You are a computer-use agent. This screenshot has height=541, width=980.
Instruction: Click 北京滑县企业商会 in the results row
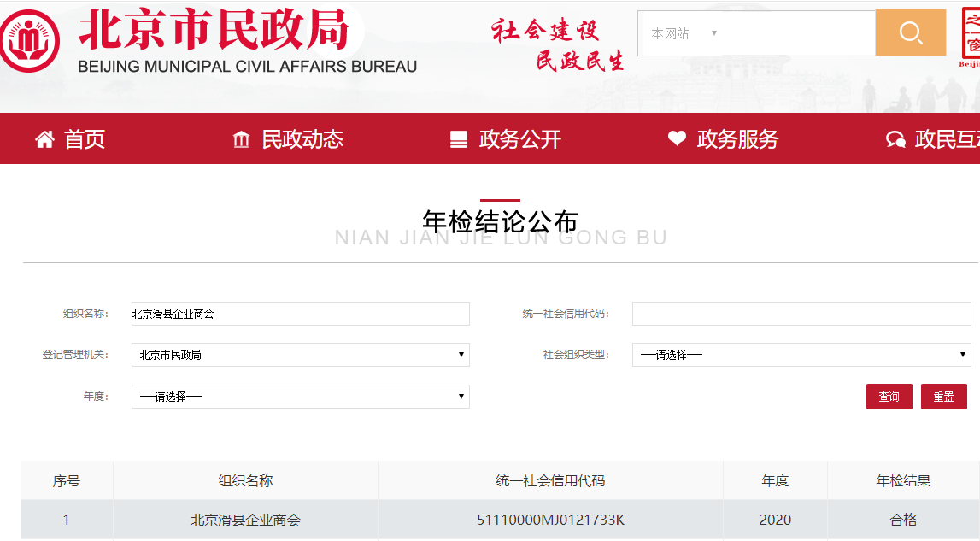pos(245,520)
